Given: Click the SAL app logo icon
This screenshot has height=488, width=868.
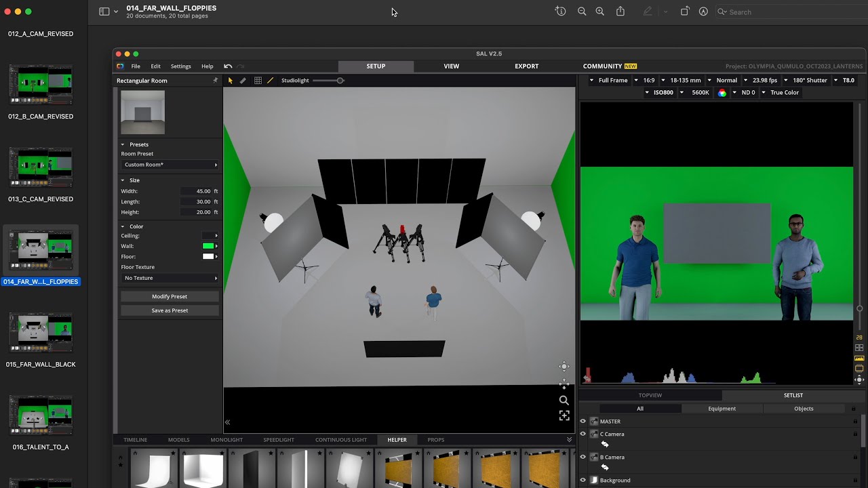Looking at the screenshot, I should click(x=120, y=66).
